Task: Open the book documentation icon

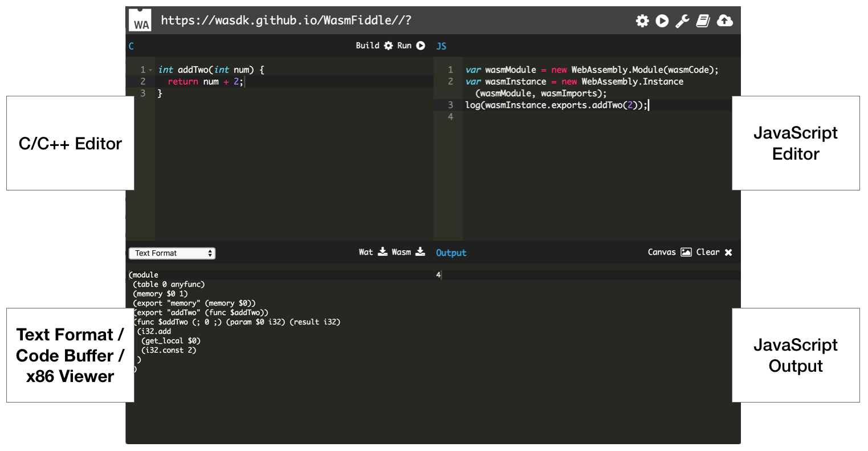Action: 703,21
